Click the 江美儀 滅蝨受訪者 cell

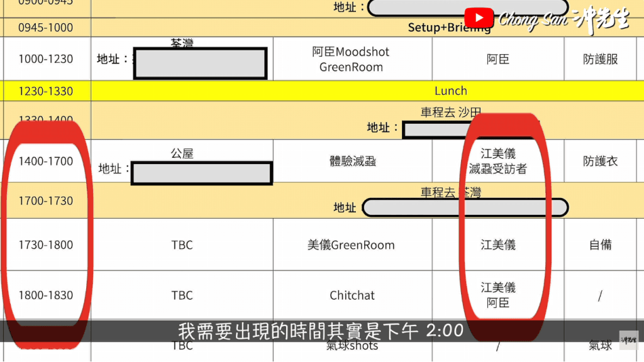(498, 161)
